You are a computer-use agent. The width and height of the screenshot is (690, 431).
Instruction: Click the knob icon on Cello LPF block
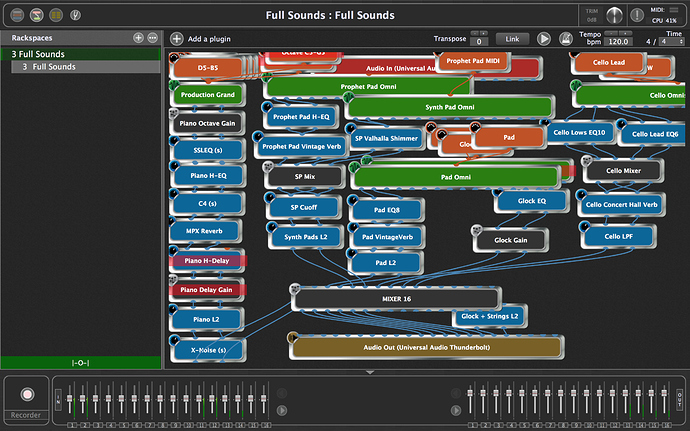click(584, 227)
